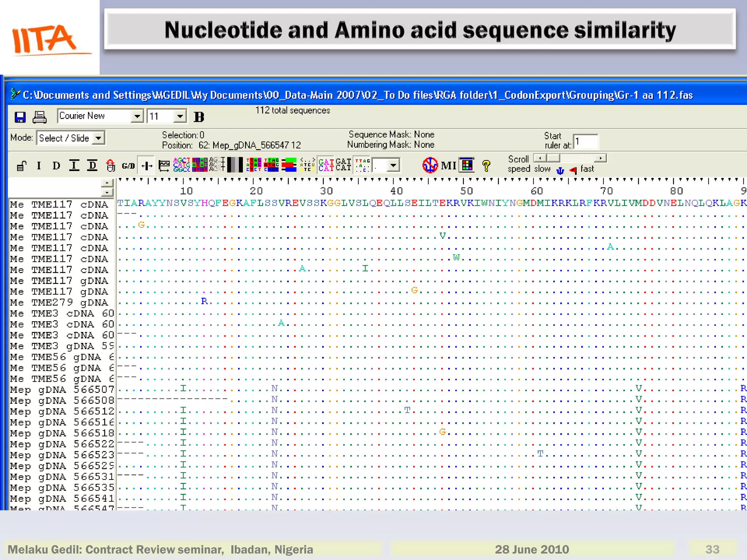
Task: Click the yellow question mark help icon
Action: click(x=486, y=166)
